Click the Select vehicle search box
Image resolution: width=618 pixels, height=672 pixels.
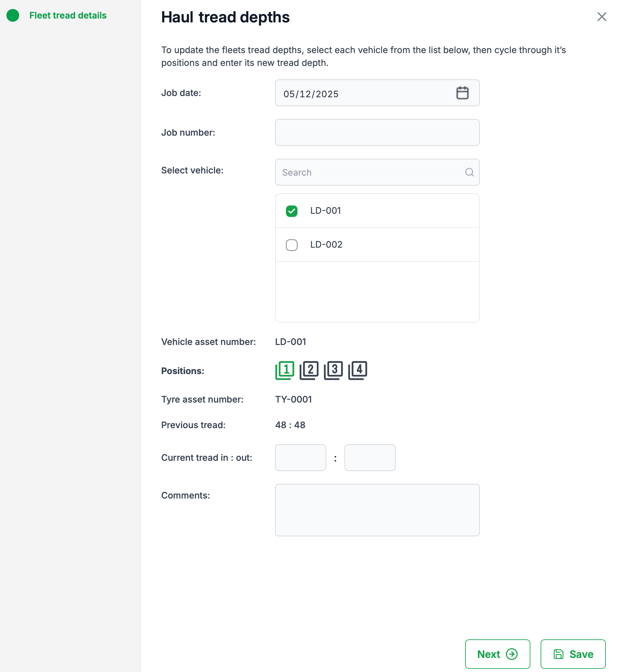368,172
